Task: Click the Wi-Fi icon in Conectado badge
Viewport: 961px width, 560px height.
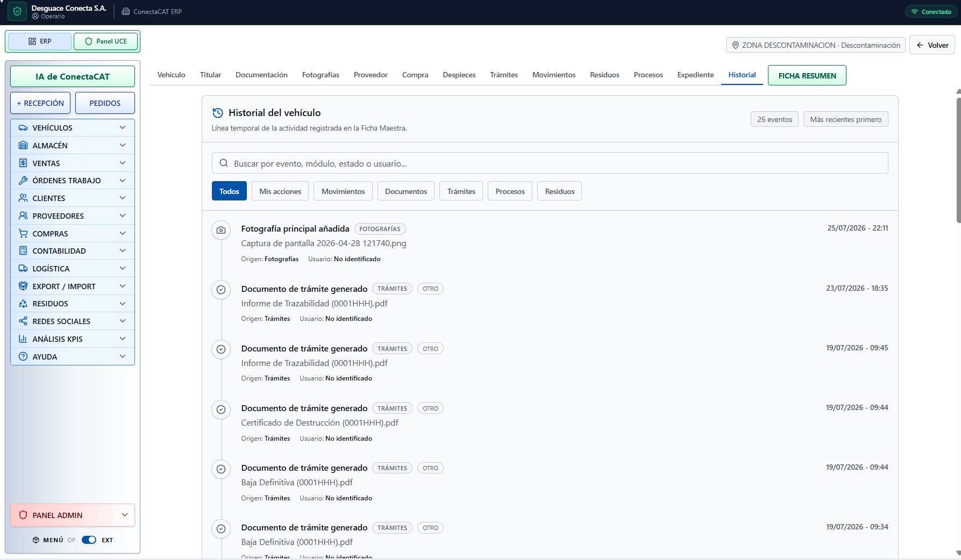Action: click(x=914, y=12)
